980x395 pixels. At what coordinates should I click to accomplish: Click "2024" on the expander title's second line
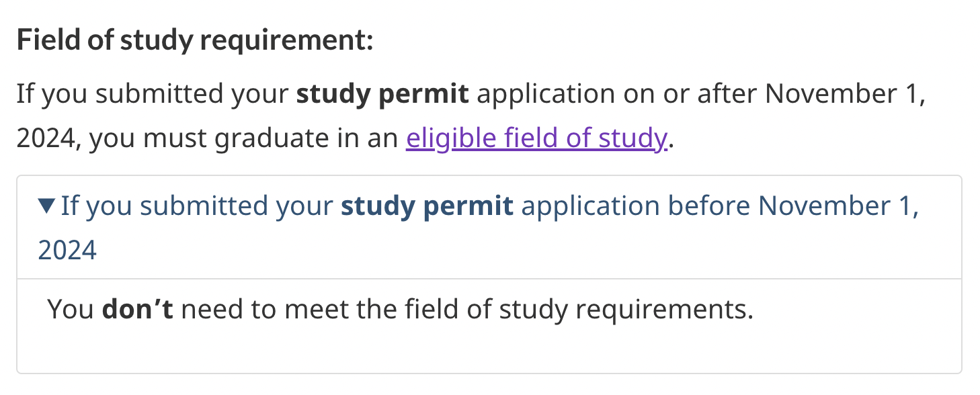pos(67,251)
